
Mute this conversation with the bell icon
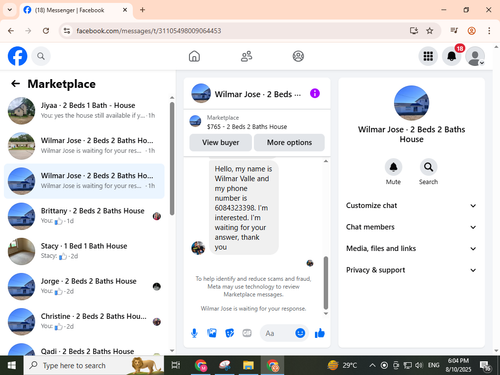393,167
